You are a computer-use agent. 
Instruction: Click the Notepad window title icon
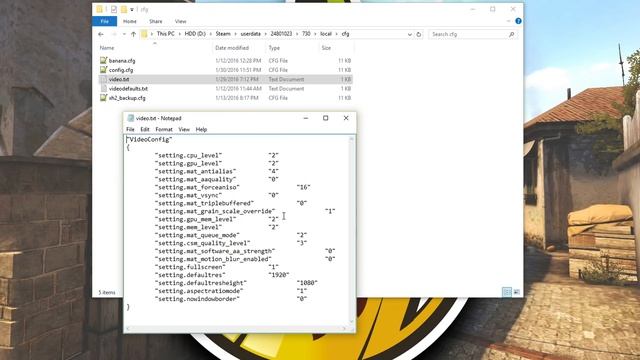pyautogui.click(x=131, y=118)
